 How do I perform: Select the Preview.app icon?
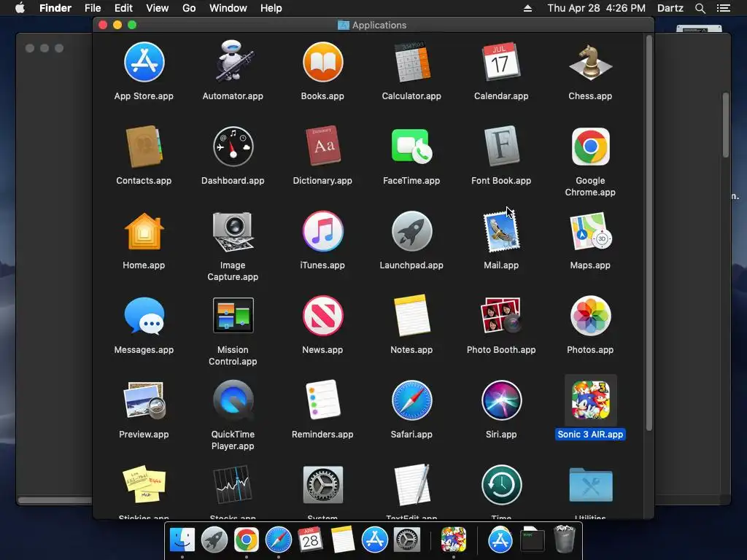tap(144, 400)
